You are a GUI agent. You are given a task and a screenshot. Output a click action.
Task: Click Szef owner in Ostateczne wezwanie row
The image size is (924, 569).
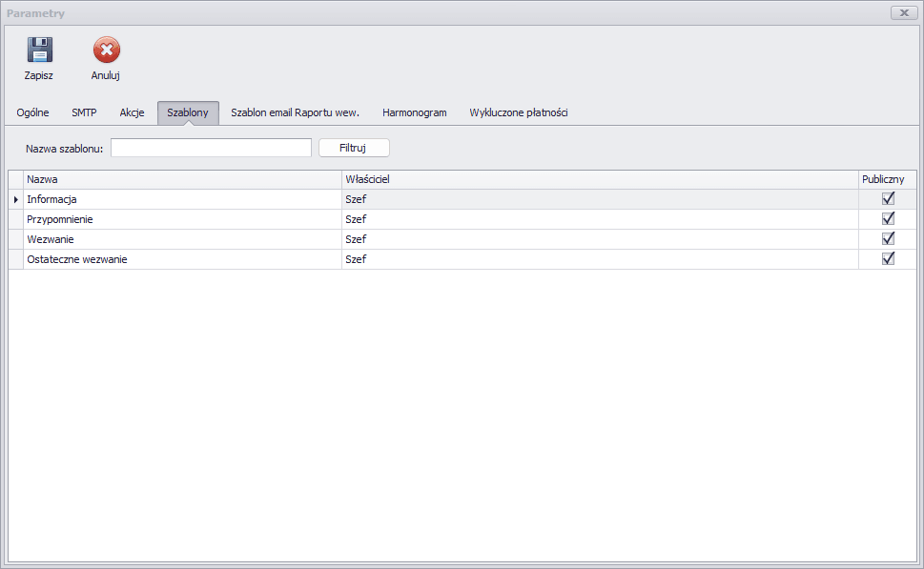[356, 259]
